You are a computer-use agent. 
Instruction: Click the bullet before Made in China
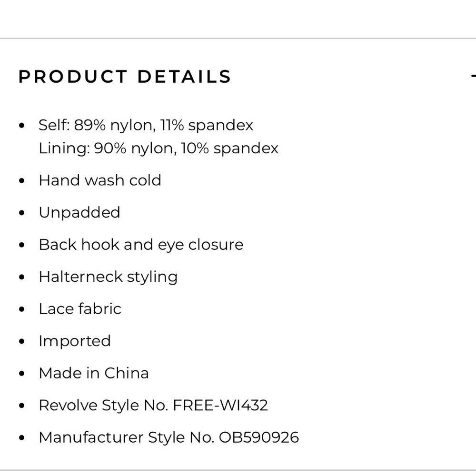21,374
